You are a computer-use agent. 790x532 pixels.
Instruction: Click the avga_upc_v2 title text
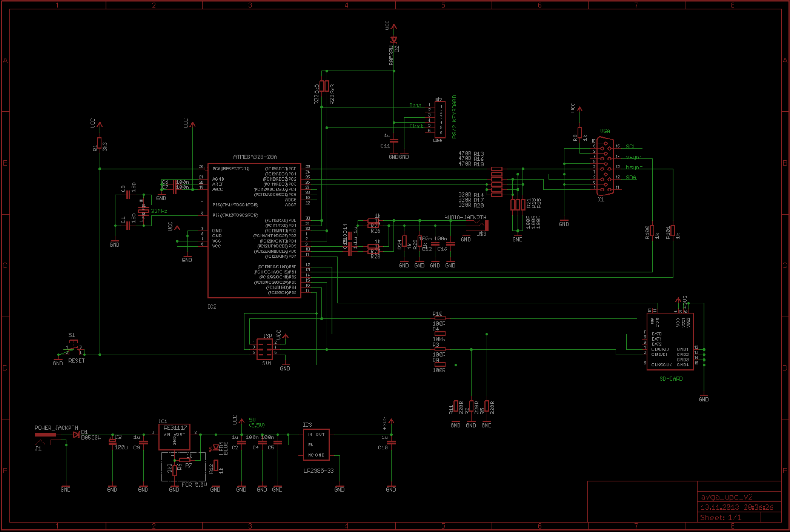pyautogui.click(x=727, y=497)
